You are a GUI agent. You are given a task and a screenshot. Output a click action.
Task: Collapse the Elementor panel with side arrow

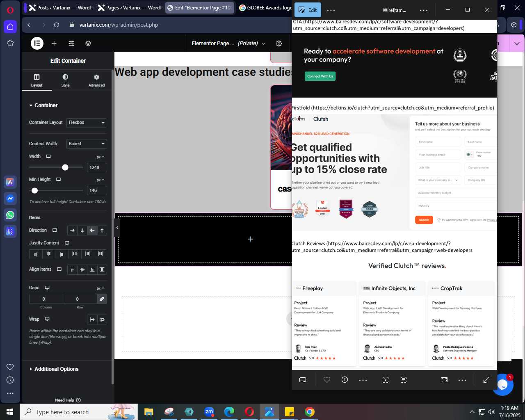click(117, 228)
